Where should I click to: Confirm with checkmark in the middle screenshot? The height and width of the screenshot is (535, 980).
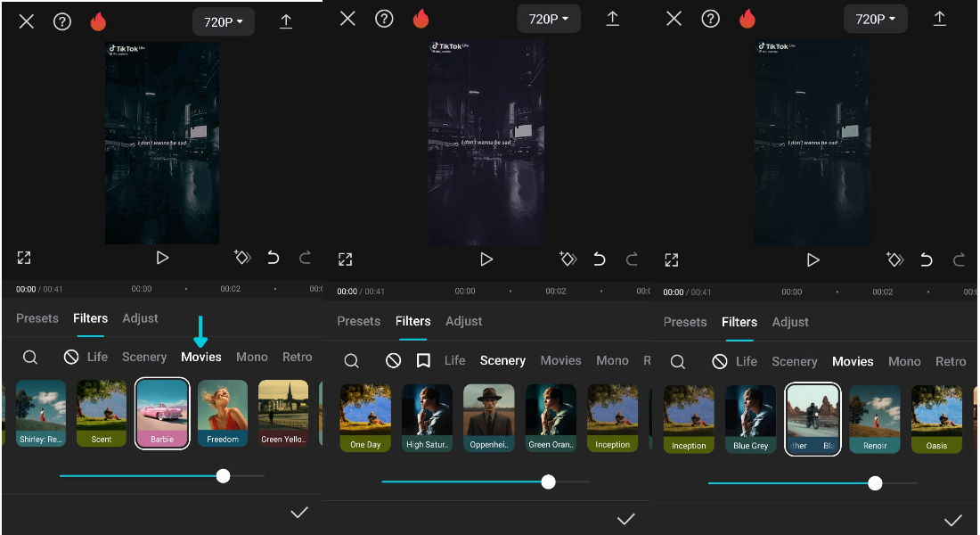pos(626,519)
